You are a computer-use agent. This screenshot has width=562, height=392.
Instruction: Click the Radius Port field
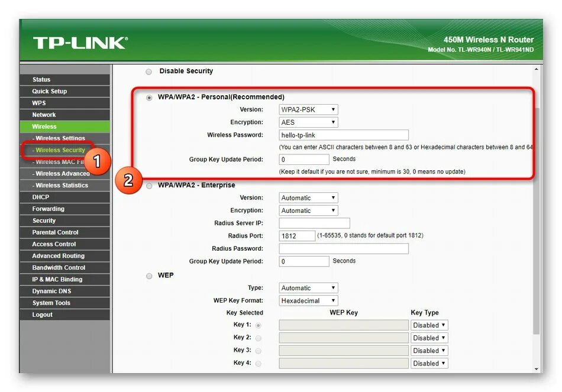tap(297, 236)
